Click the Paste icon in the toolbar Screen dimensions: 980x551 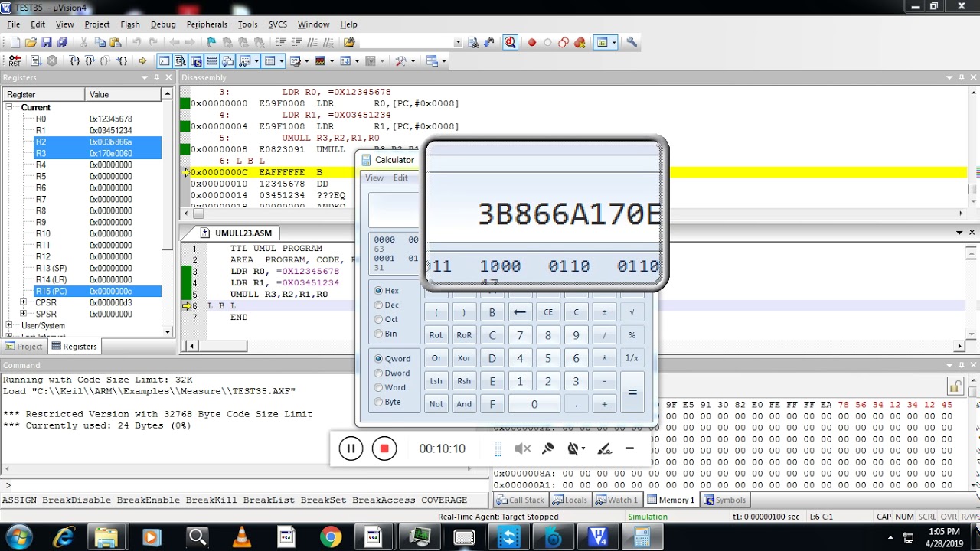coord(115,43)
